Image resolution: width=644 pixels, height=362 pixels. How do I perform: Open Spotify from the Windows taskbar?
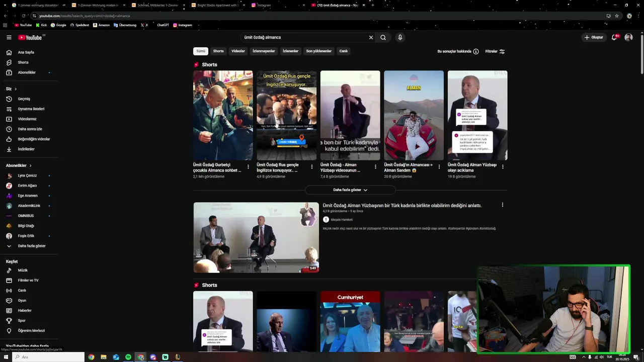click(x=128, y=357)
